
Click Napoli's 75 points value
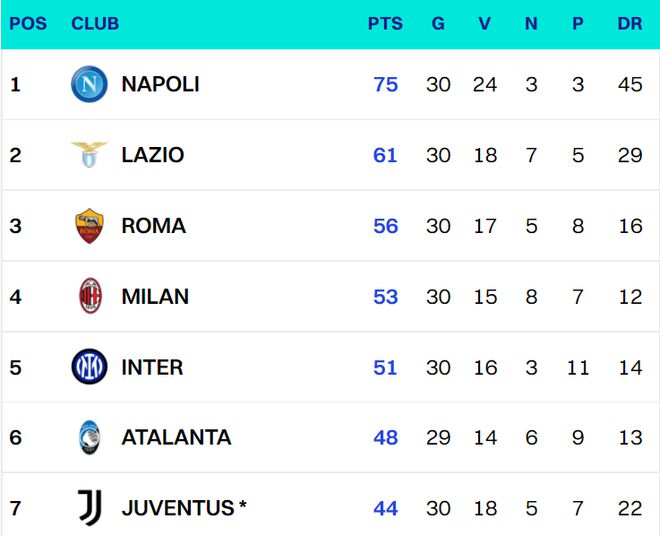(x=385, y=84)
